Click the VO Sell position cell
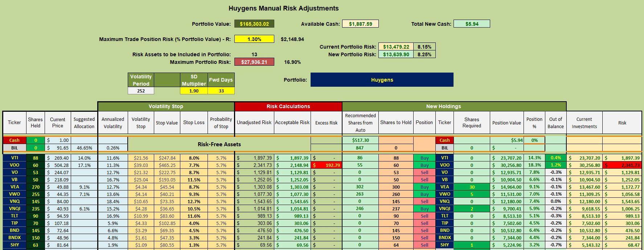644x250 pixels. coord(424,172)
